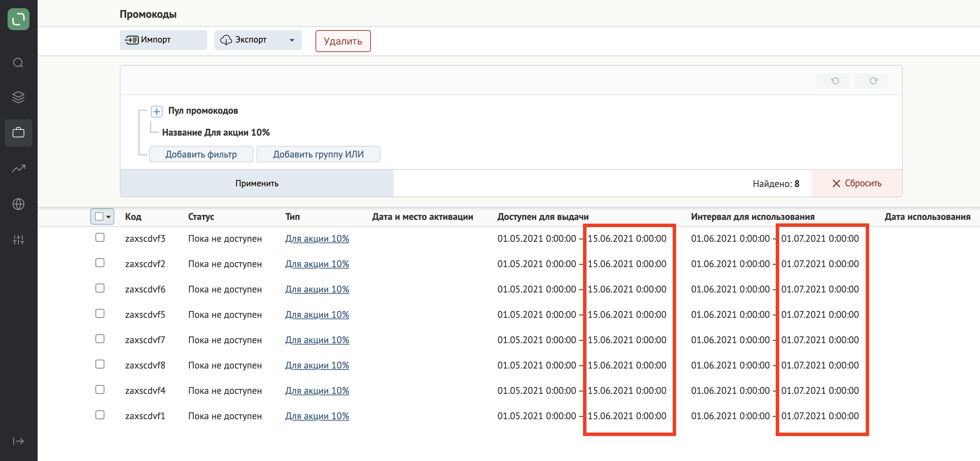The height and width of the screenshot is (461, 980).
Task: Check the box for zaxscdvf7
Action: coord(100,339)
